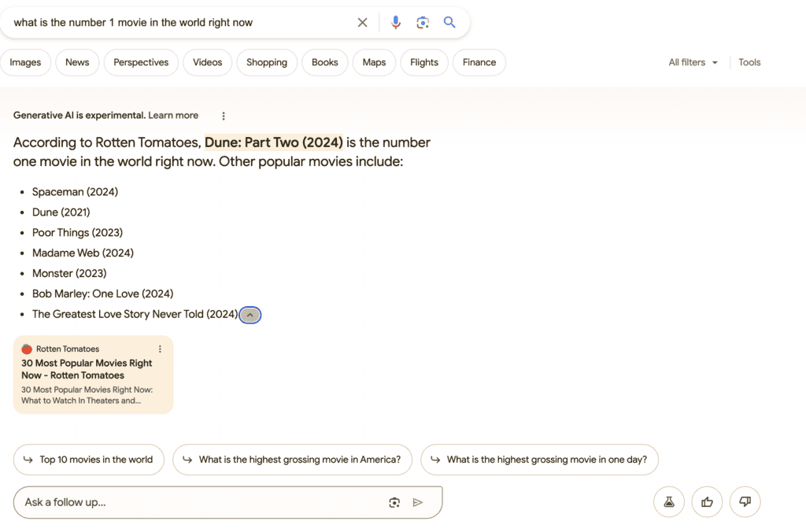This screenshot has height=532, width=806.
Task: Switch to the Finance tab
Action: [479, 62]
